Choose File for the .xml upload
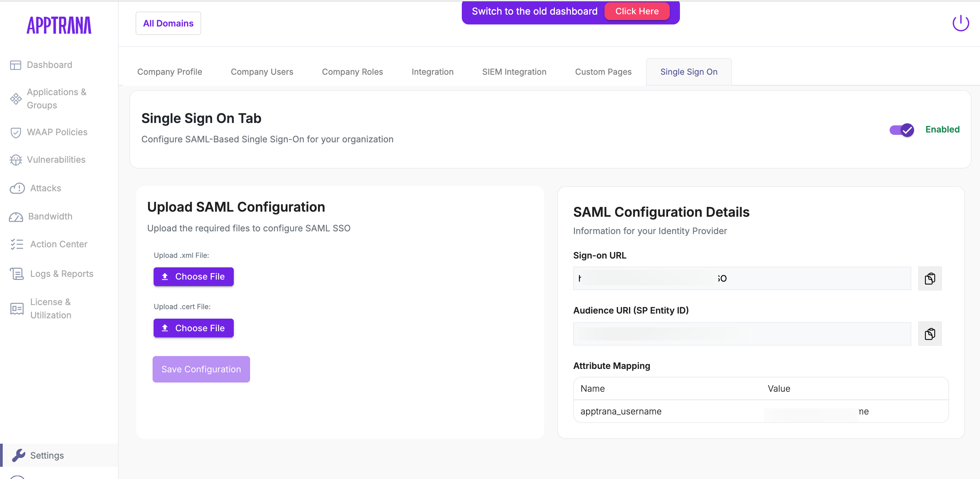This screenshot has height=479, width=980. 193,277
